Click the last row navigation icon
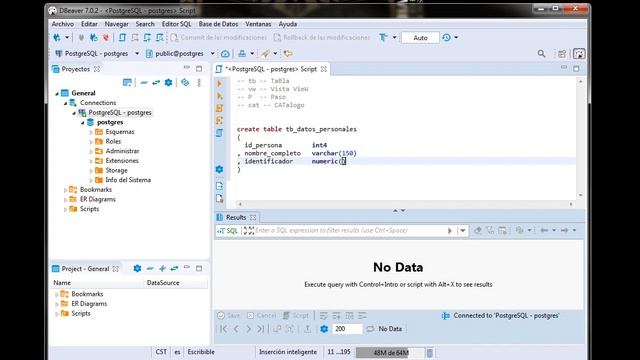640x360 pixels. [260, 329]
